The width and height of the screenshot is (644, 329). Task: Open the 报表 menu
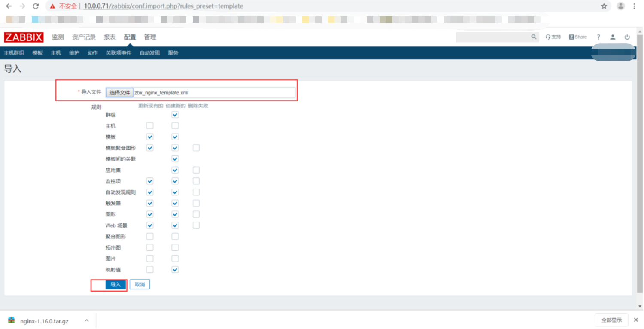coord(110,37)
